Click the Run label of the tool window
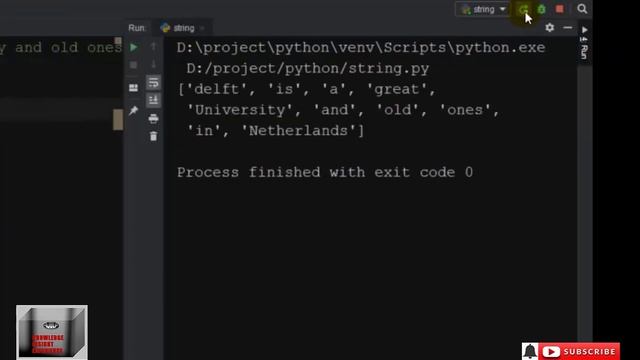Screen dimensions: 640x360 137,28
